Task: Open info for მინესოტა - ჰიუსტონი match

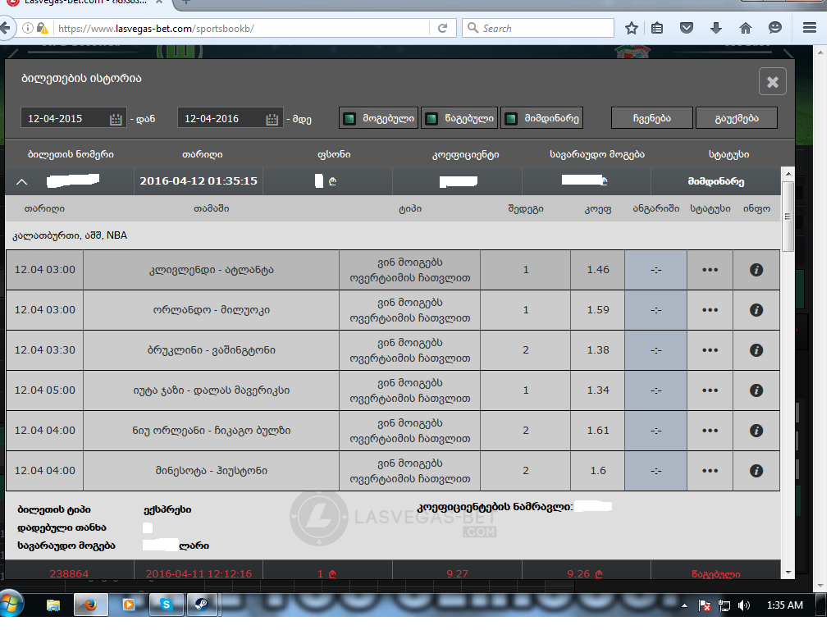Action: click(756, 471)
